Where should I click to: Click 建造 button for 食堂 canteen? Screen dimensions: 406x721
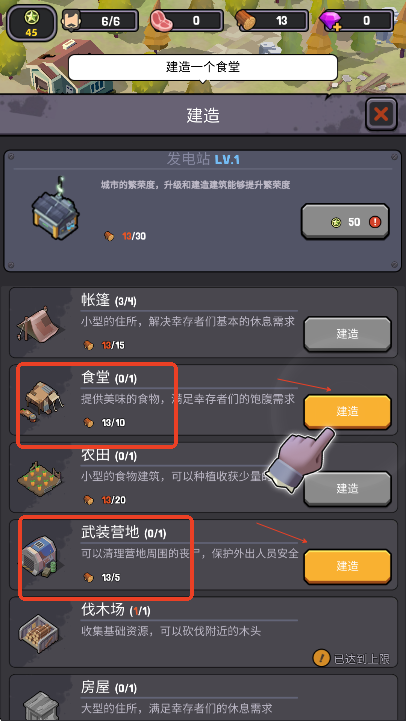coord(348,411)
